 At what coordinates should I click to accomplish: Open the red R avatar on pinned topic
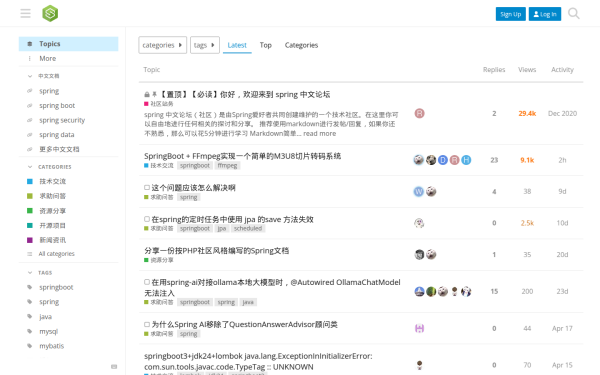419,113
